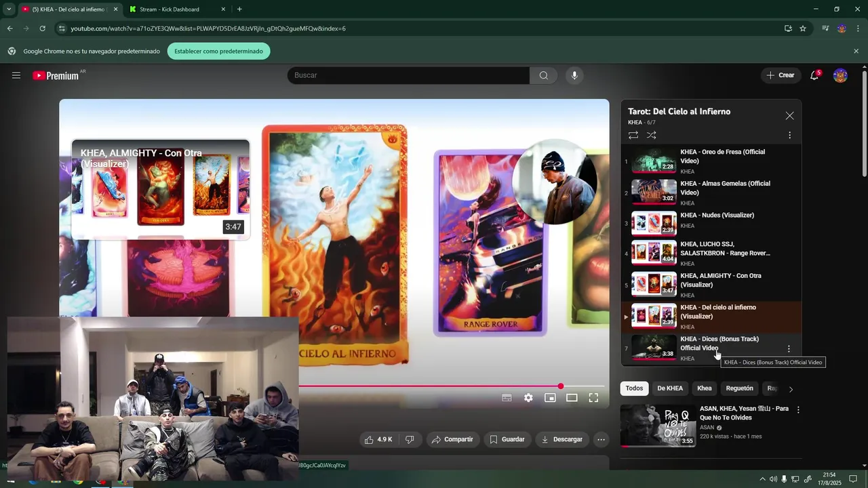The height and width of the screenshot is (488, 868).
Task: Open taskbar clock and date
Action: (829, 479)
